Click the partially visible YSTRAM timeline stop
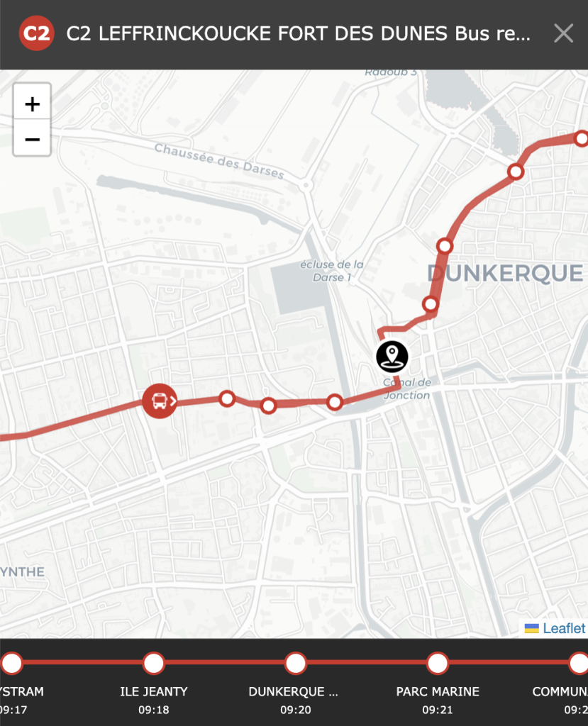 12,663
